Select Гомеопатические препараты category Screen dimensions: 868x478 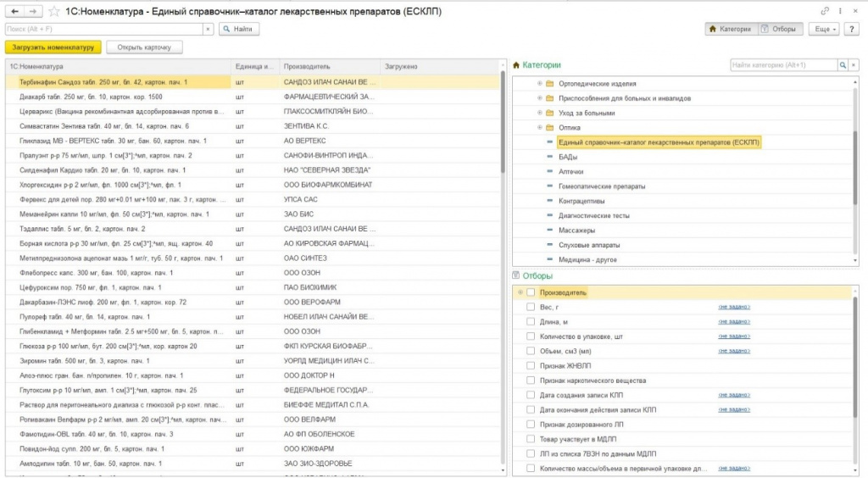pos(602,186)
